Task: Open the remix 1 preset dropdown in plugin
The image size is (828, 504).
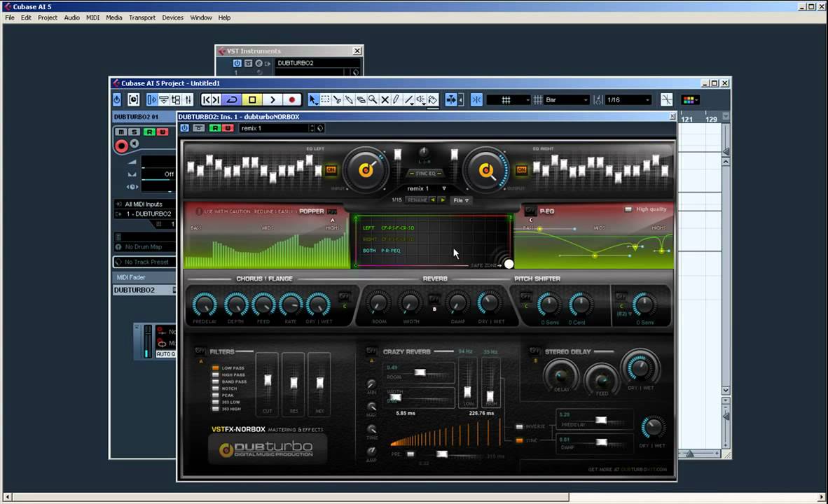Action: tap(426, 188)
